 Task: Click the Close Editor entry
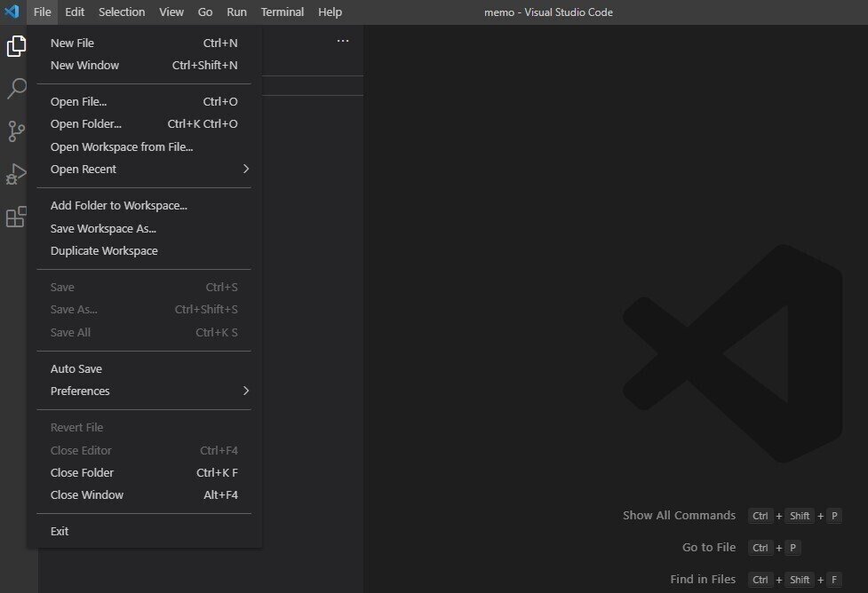(x=144, y=450)
